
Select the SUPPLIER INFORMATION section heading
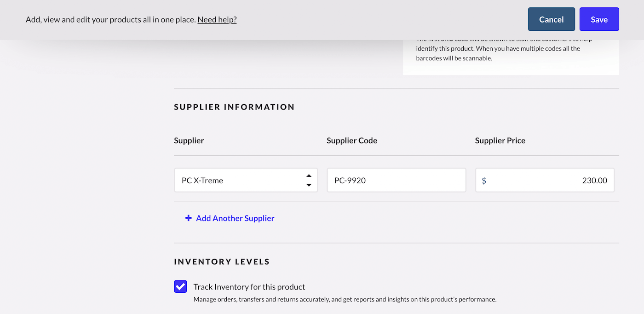[x=234, y=106]
